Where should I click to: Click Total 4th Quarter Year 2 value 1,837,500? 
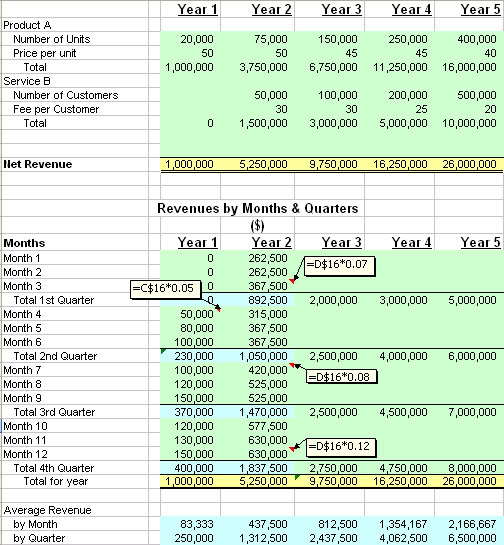point(263,468)
